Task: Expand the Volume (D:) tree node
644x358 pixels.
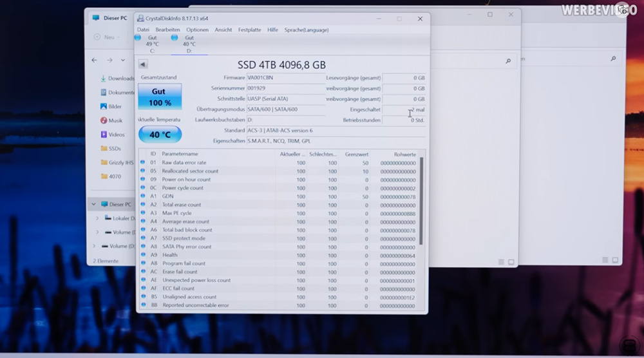Action: coord(94,246)
